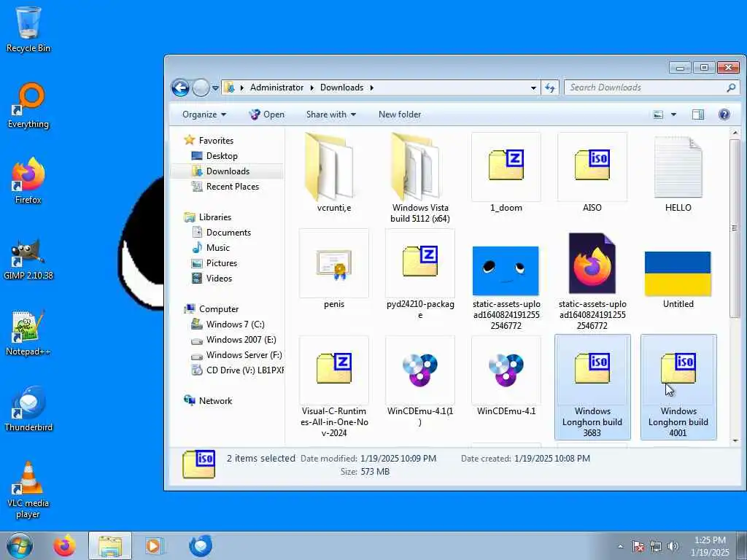Open the Share with menu

(331, 114)
